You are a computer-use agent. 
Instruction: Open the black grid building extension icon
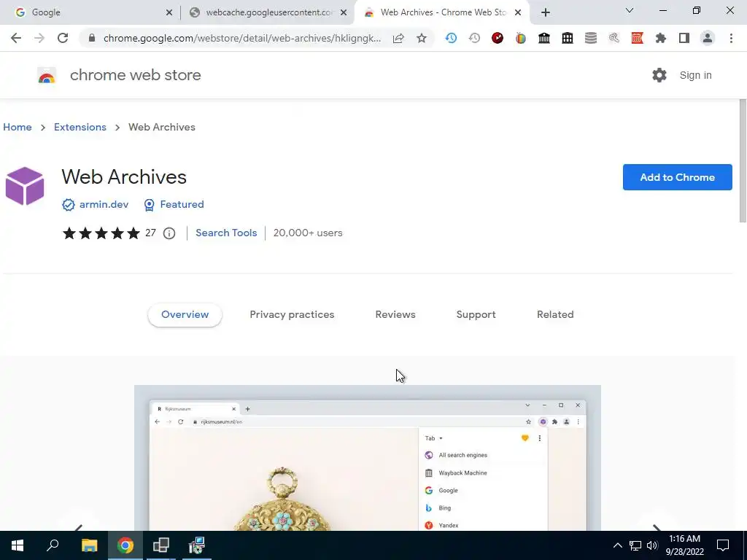click(x=568, y=38)
